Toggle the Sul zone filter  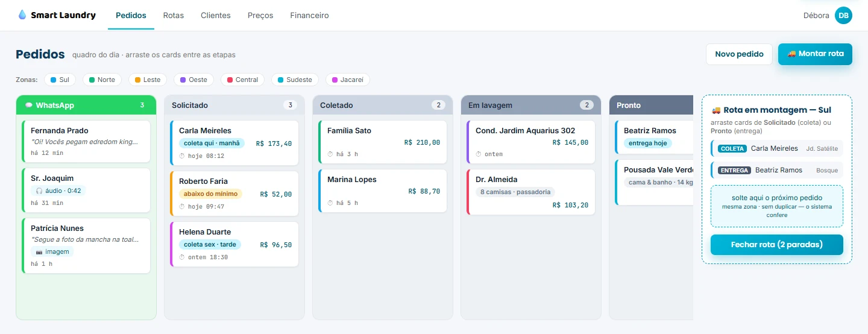(x=60, y=80)
